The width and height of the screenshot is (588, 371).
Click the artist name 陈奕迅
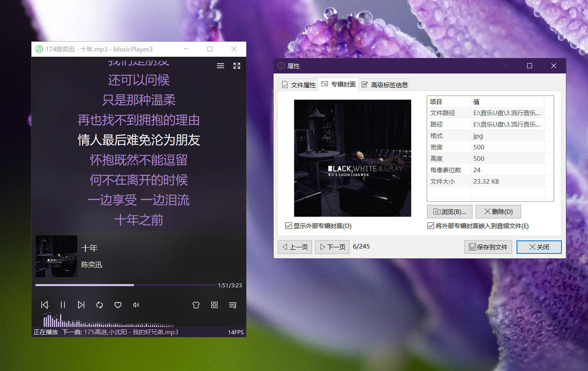click(92, 264)
